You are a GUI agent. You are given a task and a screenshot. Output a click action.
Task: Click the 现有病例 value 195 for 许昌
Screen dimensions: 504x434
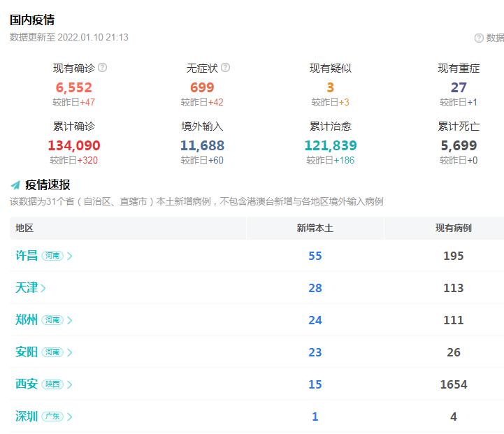coord(454,256)
